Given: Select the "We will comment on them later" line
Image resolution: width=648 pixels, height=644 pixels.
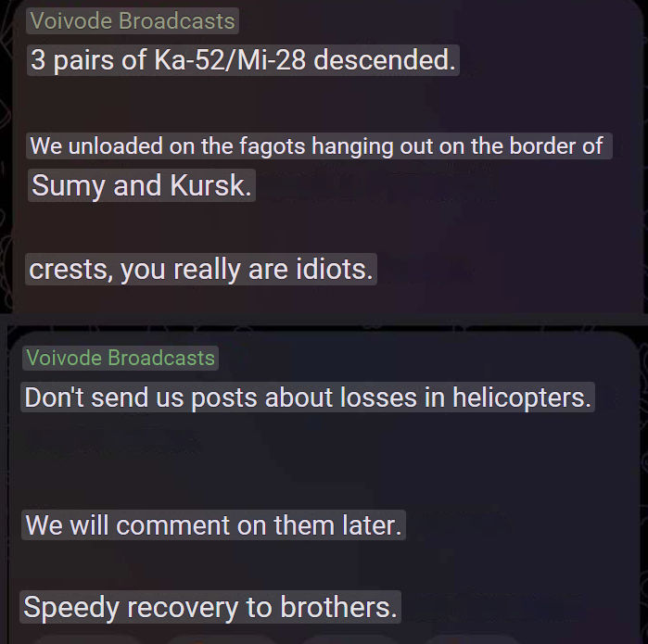Looking at the screenshot, I should click(x=213, y=525).
